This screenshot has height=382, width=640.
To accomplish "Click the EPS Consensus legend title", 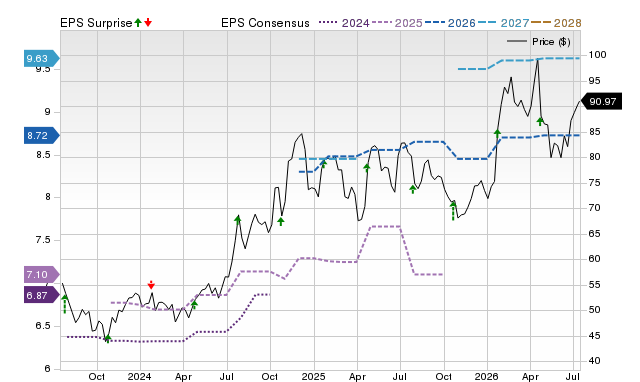I will point(265,23).
